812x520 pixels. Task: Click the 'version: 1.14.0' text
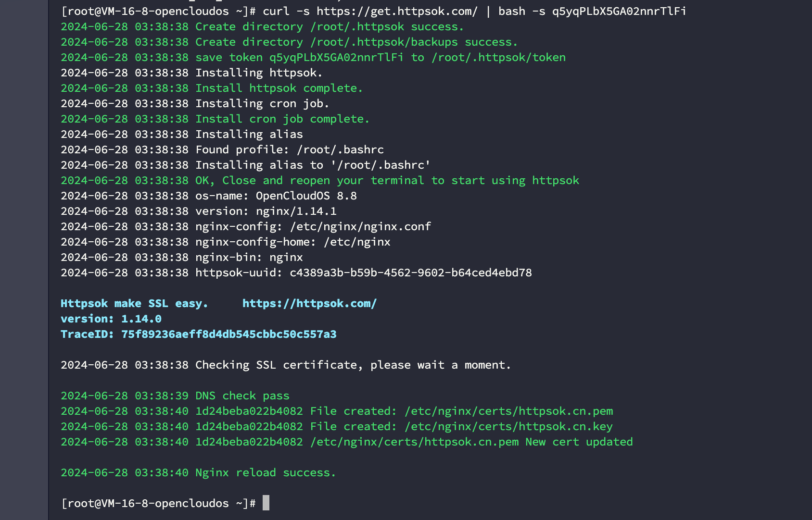coord(111,319)
